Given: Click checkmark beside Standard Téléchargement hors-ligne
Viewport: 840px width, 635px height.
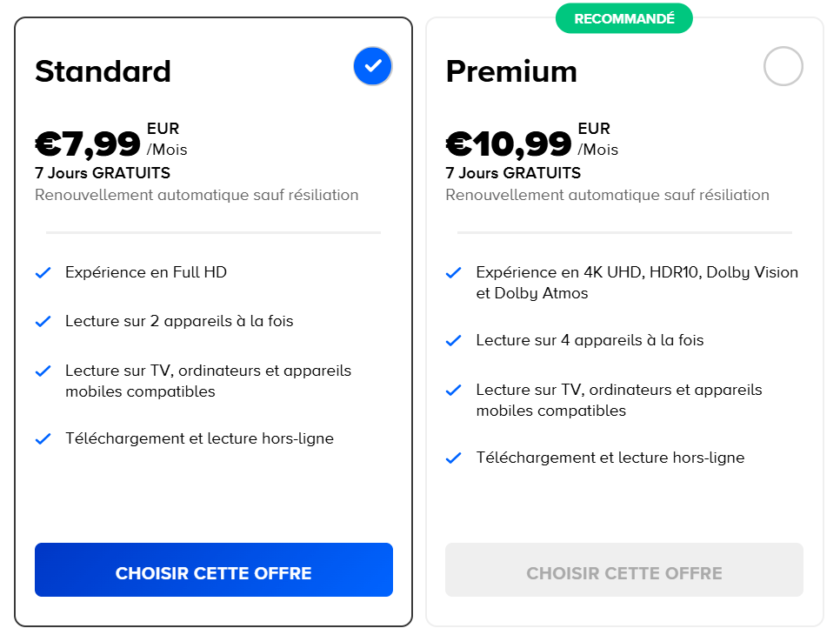Looking at the screenshot, I should click(x=43, y=439).
